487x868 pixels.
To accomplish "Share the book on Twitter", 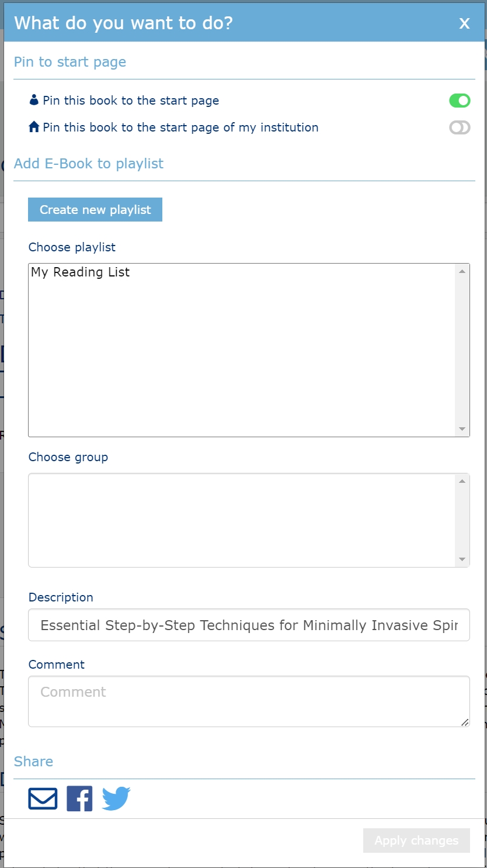I will tap(116, 798).
